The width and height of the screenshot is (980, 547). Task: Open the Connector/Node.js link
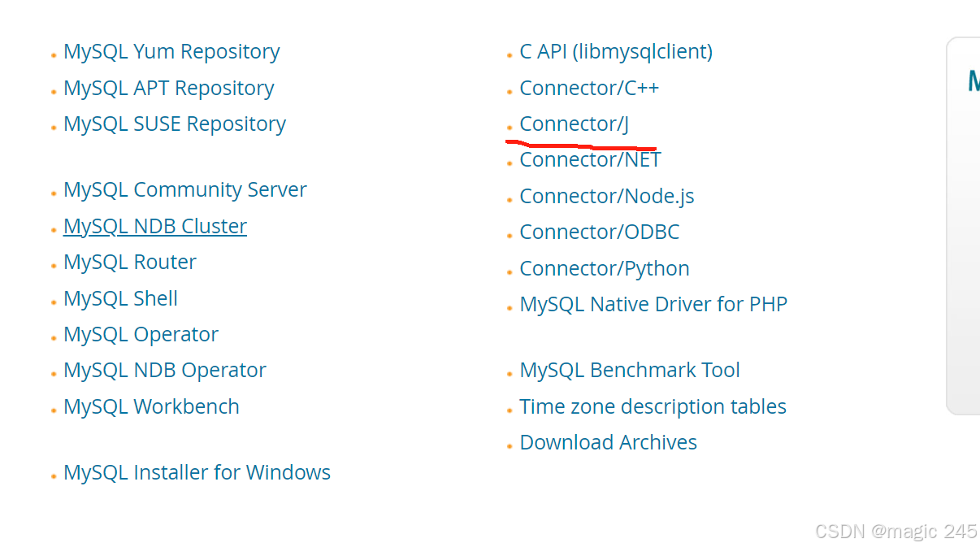[607, 196]
